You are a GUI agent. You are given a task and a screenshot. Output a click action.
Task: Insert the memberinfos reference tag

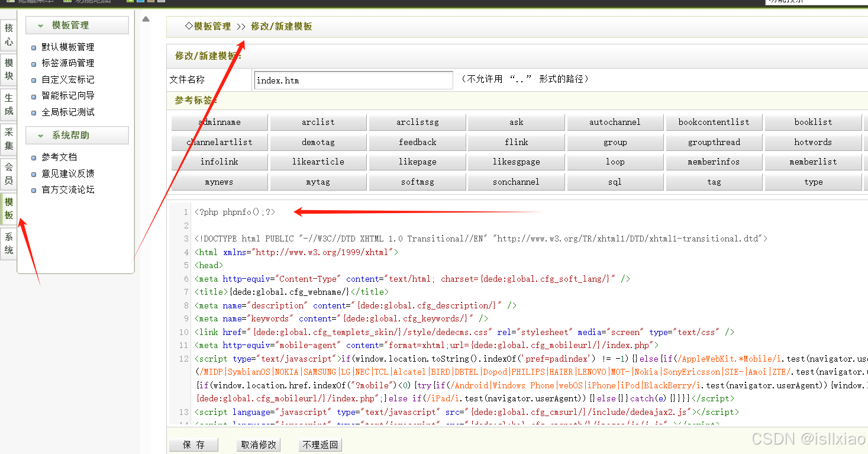[714, 162]
